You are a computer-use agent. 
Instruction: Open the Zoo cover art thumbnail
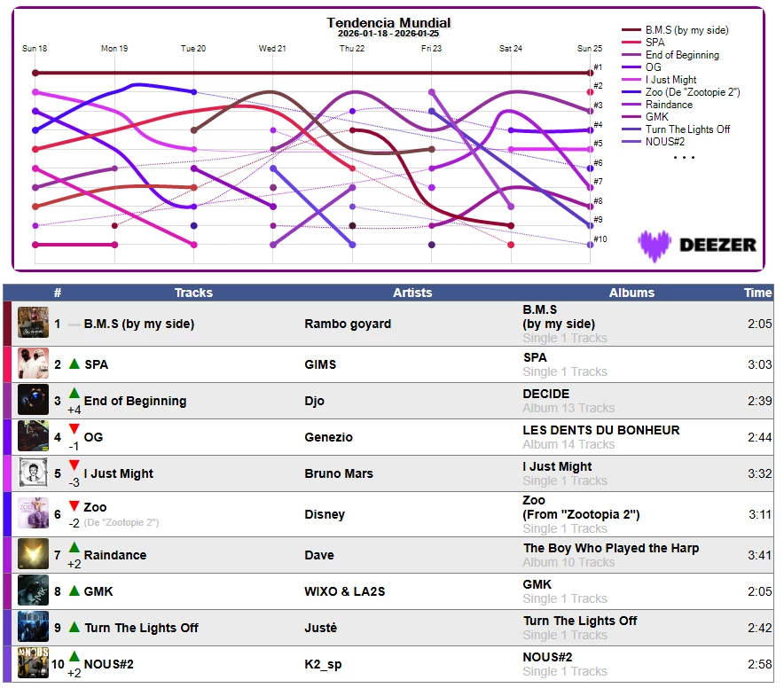pos(33,513)
